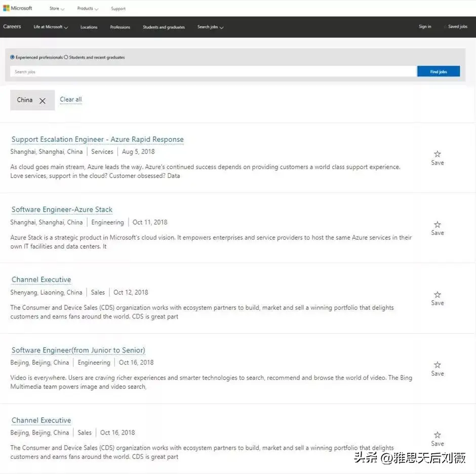Screen dimensions: 476x474
Task: Star the Software Engineer(from Junior to Senior) job
Action: tap(437, 365)
